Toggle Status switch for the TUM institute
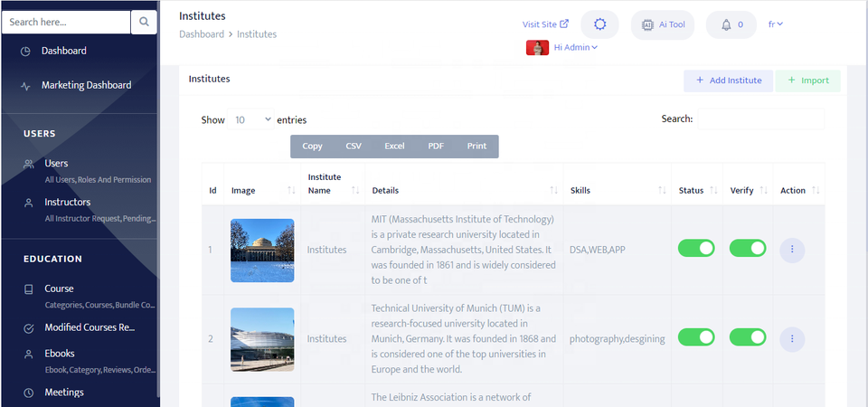This screenshot has height=407, width=868. pyautogui.click(x=696, y=337)
